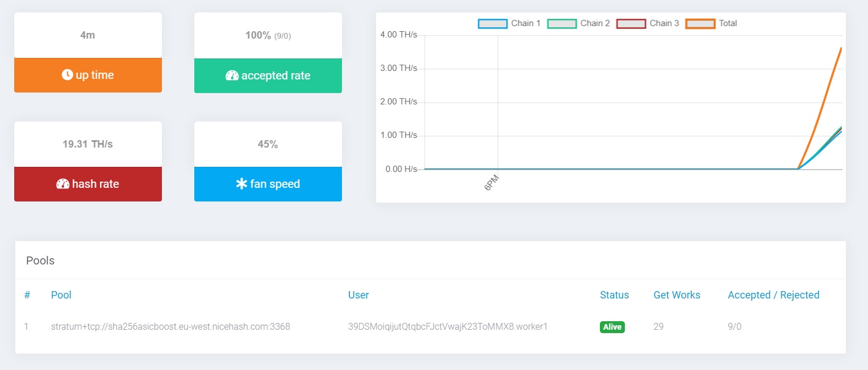Click the asterisk icon beside fan speed
The height and width of the screenshot is (370, 868).
[x=241, y=184]
